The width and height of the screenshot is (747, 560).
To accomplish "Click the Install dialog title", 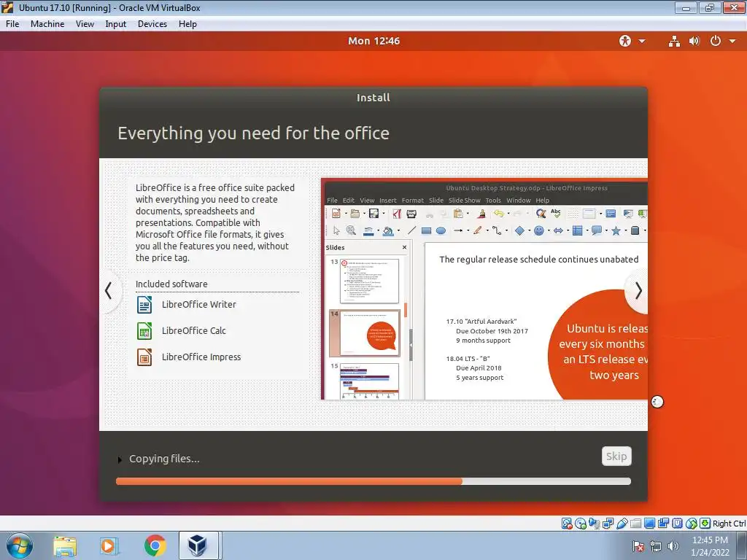I will (373, 98).
